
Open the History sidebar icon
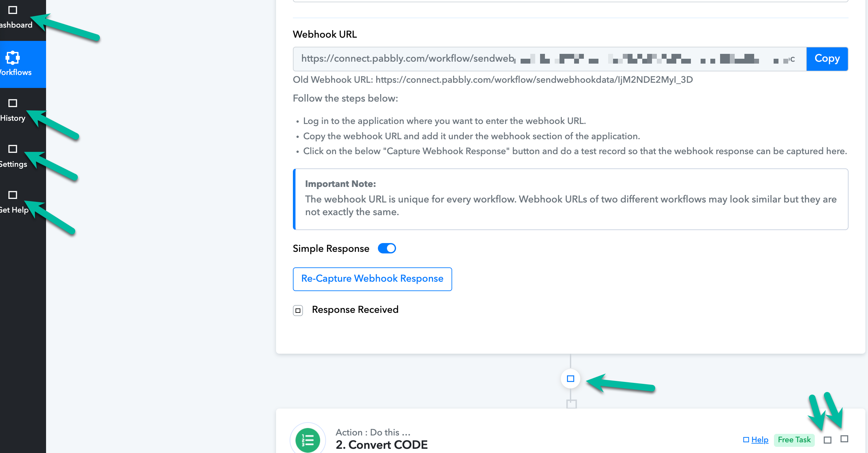13,103
